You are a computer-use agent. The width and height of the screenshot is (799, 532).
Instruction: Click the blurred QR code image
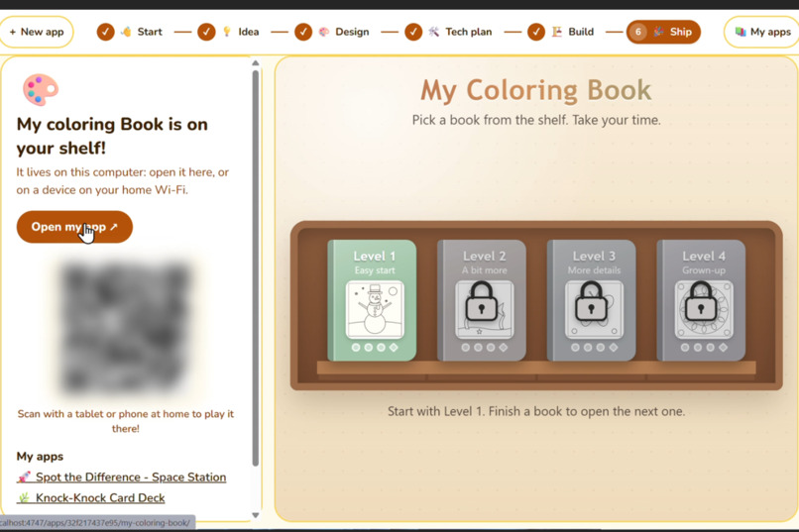click(125, 329)
